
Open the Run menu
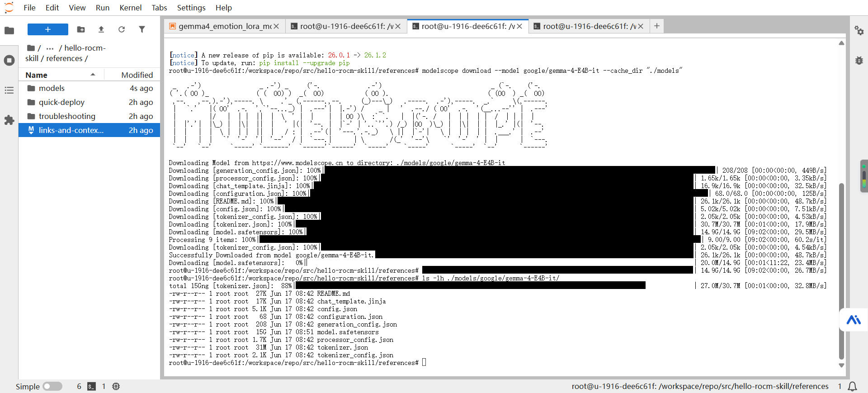[103, 8]
